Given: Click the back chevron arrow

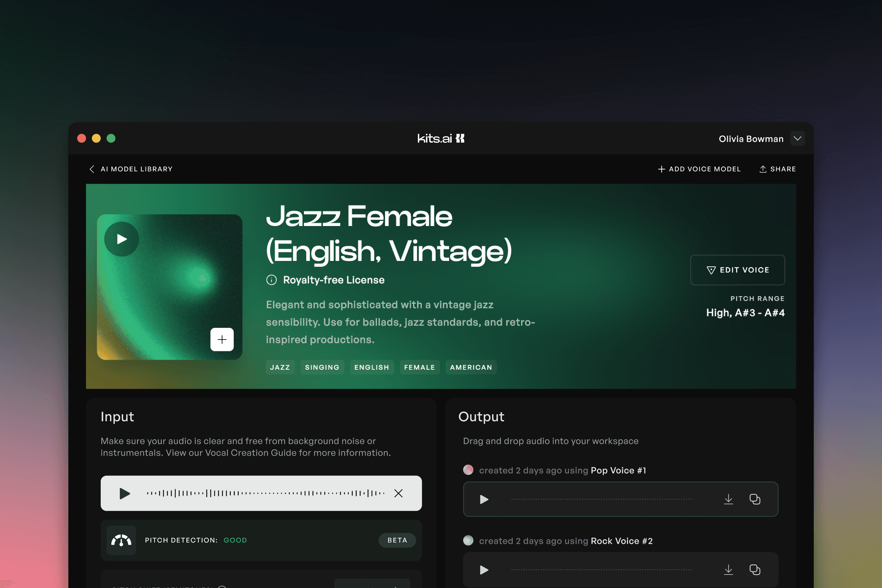Looking at the screenshot, I should pos(92,169).
